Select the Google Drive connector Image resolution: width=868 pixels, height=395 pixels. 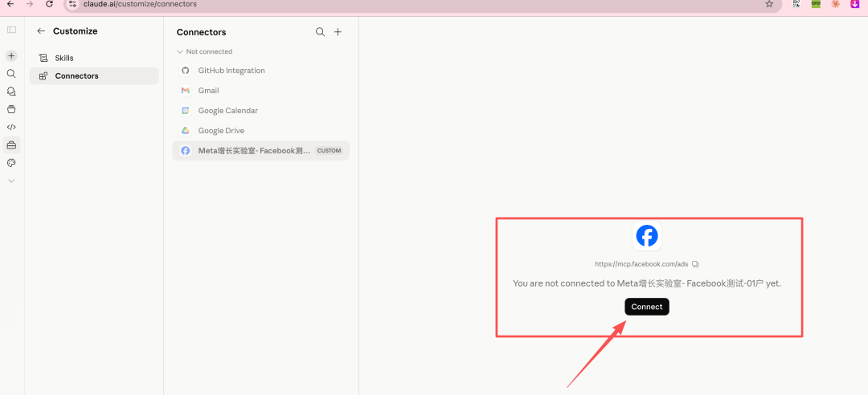(260, 131)
